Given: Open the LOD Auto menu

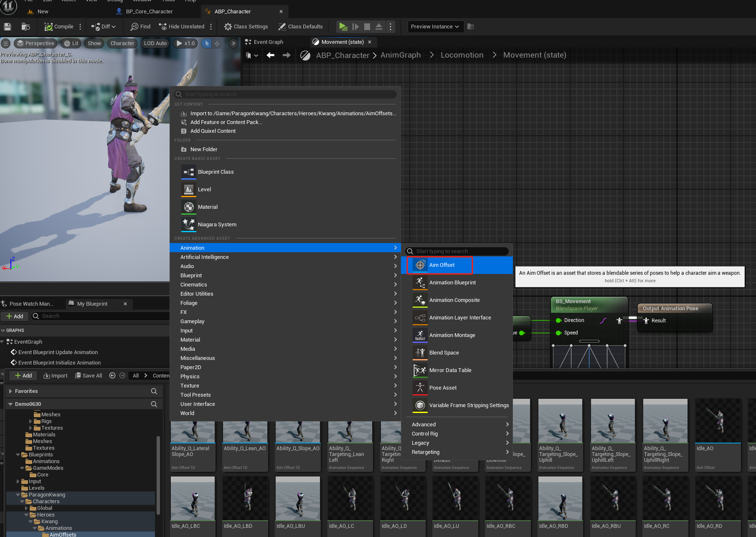Looking at the screenshot, I should 155,43.
